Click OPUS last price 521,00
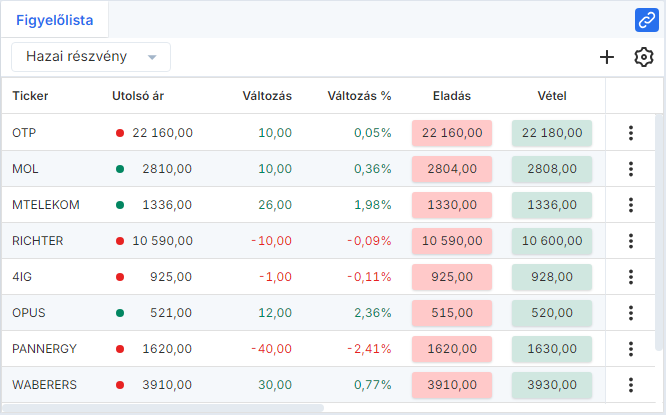This screenshot has height=415, width=666. pyautogui.click(x=171, y=313)
